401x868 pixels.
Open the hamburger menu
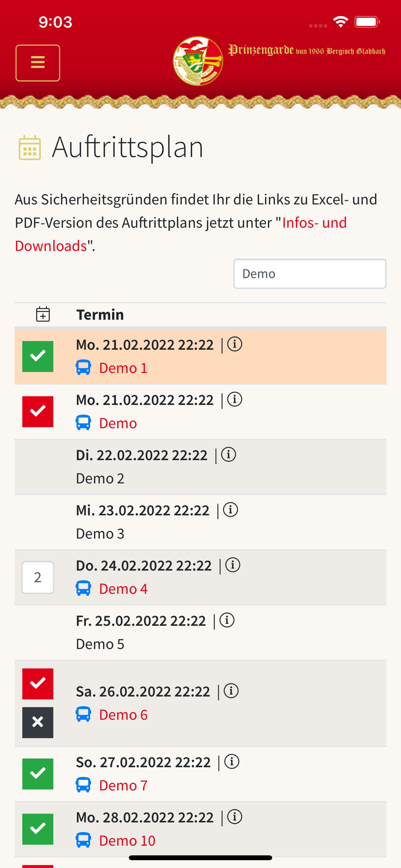[x=38, y=63]
